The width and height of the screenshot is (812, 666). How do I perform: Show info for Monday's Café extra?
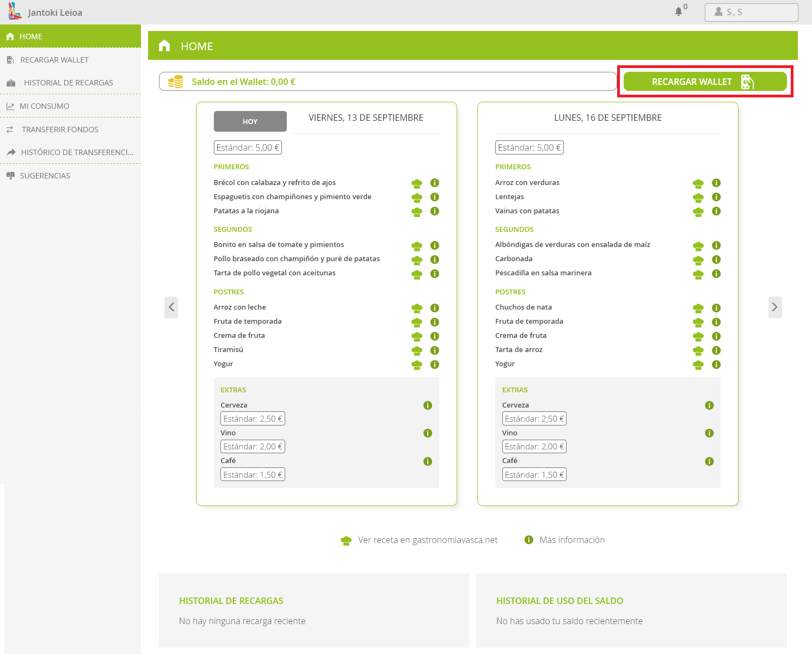click(x=709, y=461)
